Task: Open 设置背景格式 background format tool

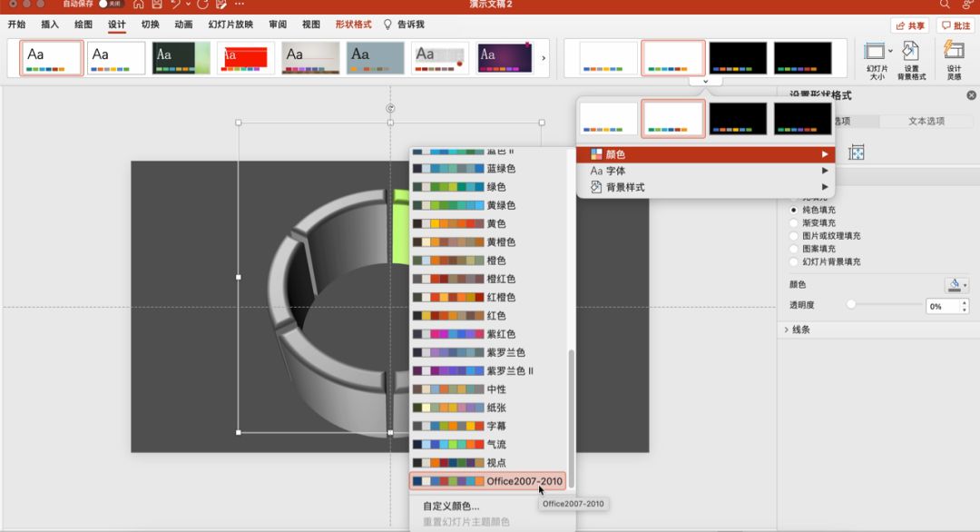Action: [911, 61]
